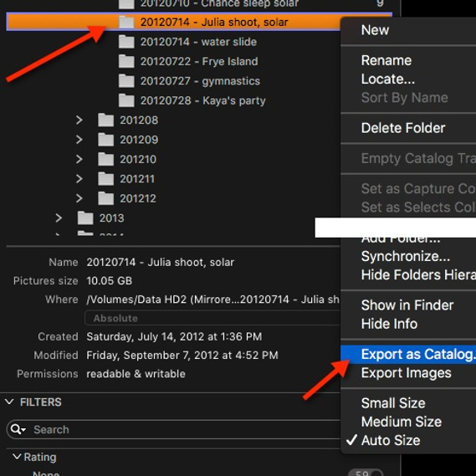Collapse the FILTERS section

[9, 402]
